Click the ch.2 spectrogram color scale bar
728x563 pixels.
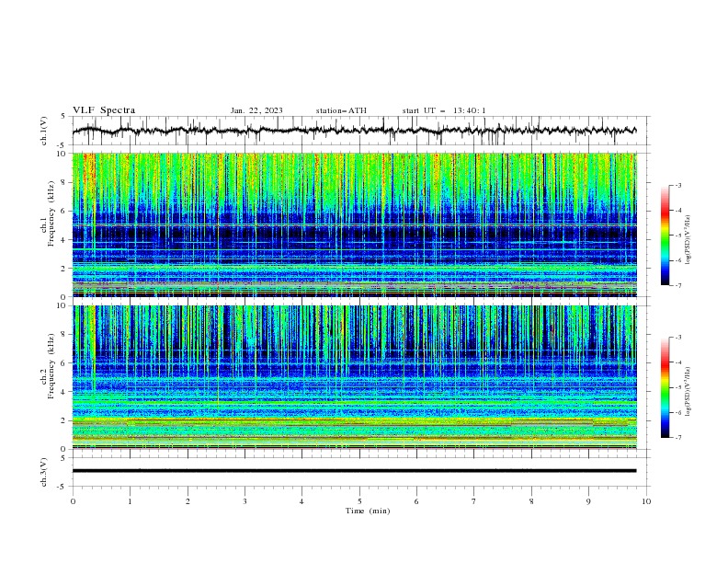pyautogui.click(x=665, y=387)
